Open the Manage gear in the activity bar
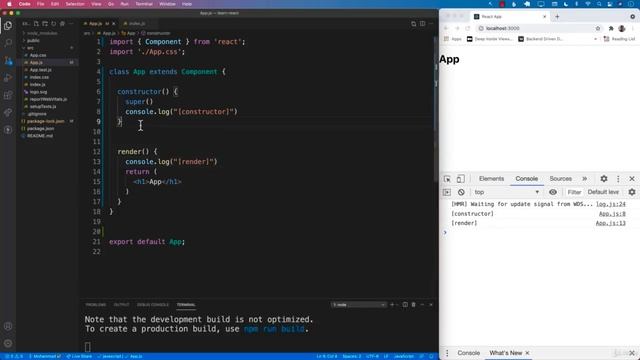Image resolution: width=640 pixels, height=360 pixels. pos(8,343)
